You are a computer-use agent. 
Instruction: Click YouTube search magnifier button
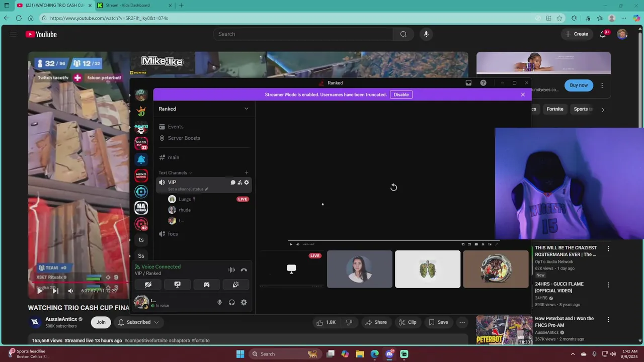coord(404,34)
